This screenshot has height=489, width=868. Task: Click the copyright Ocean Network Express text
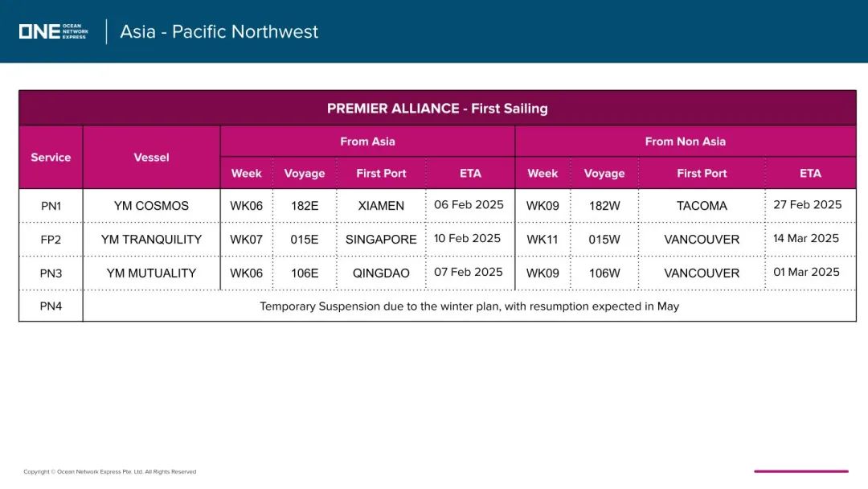coord(109,472)
